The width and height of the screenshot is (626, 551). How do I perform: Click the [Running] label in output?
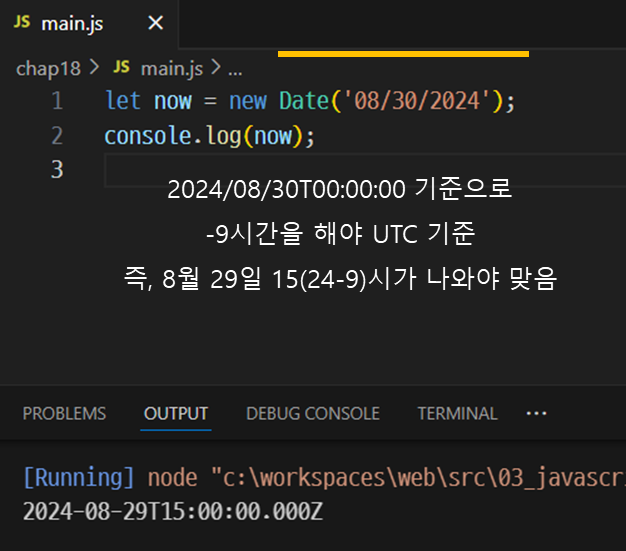tap(79, 478)
